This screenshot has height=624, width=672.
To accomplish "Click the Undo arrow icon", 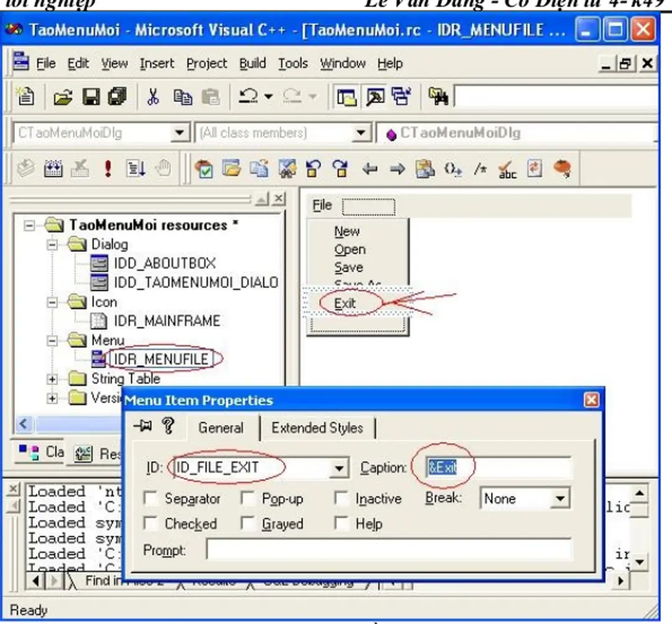I will pos(249,97).
